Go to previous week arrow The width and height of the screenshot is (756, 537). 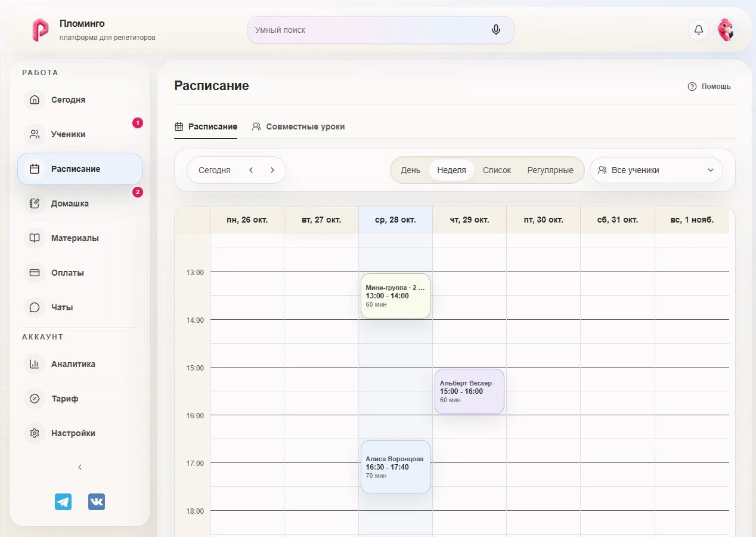click(251, 170)
